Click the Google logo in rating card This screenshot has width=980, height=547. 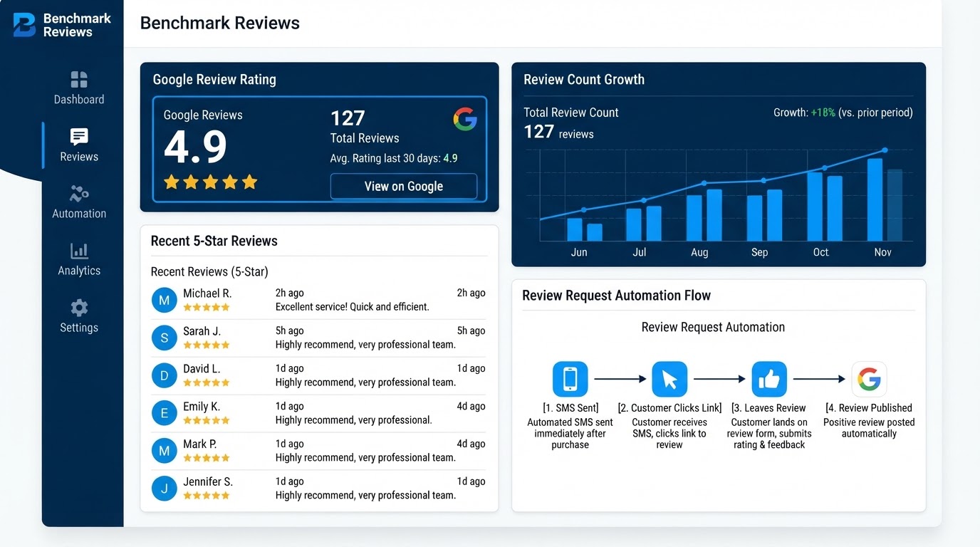[x=465, y=119]
